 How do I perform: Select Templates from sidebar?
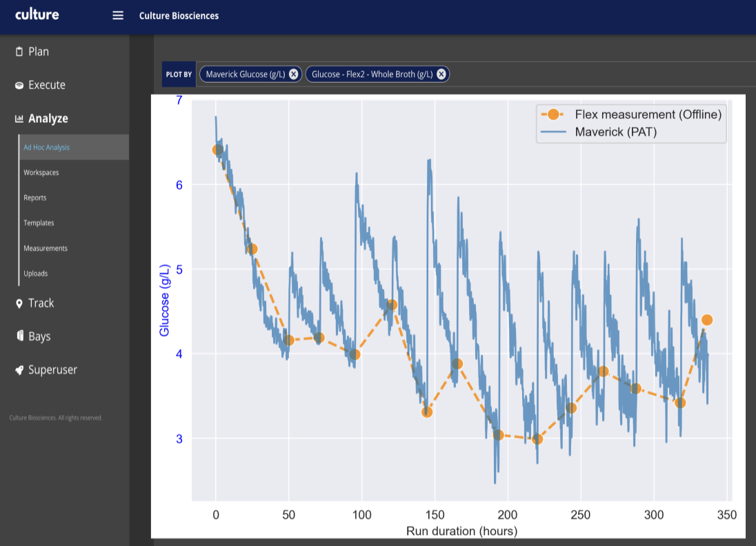[39, 223]
